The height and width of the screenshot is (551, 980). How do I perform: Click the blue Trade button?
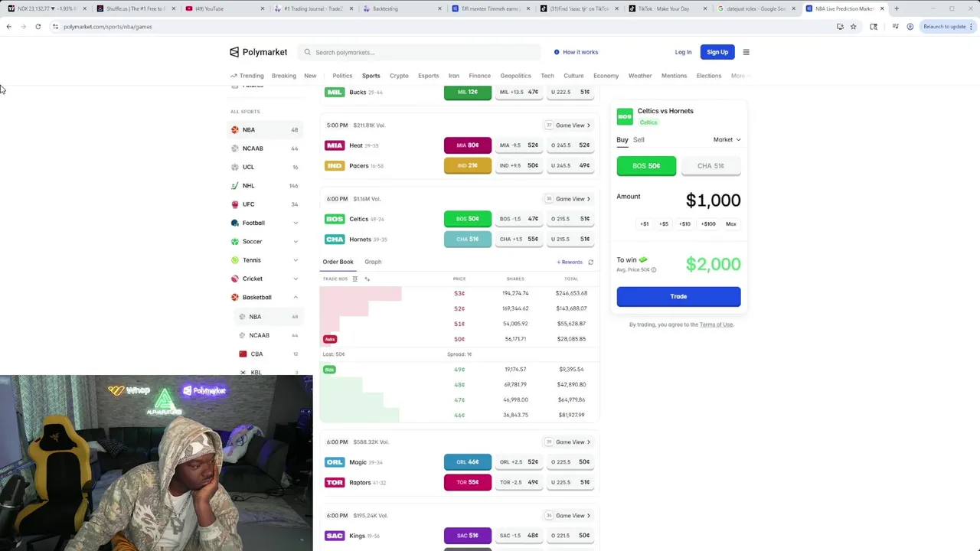[678, 296]
